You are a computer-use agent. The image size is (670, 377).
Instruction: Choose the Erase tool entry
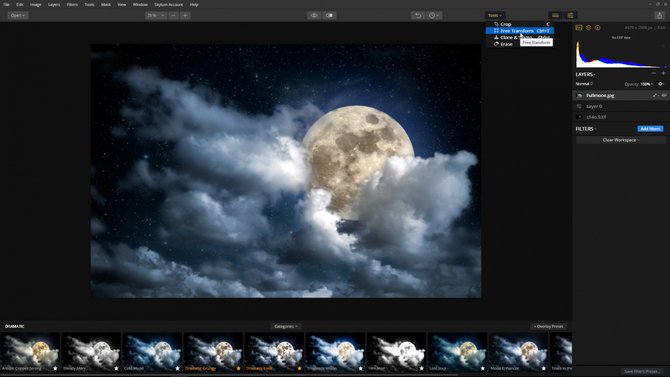point(520,44)
